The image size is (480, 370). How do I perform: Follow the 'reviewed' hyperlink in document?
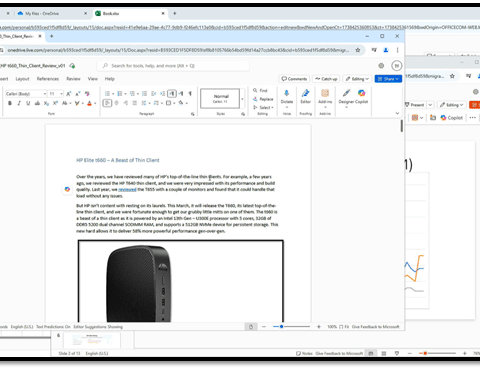(x=127, y=189)
